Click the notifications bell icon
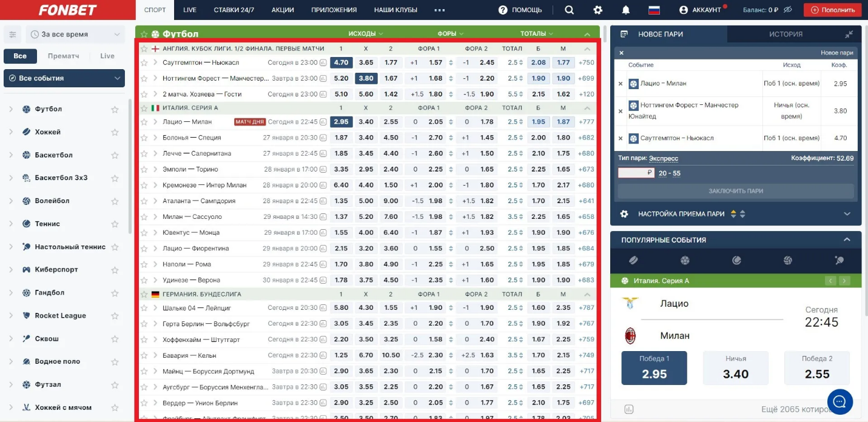This screenshot has width=868, height=422. pos(626,10)
